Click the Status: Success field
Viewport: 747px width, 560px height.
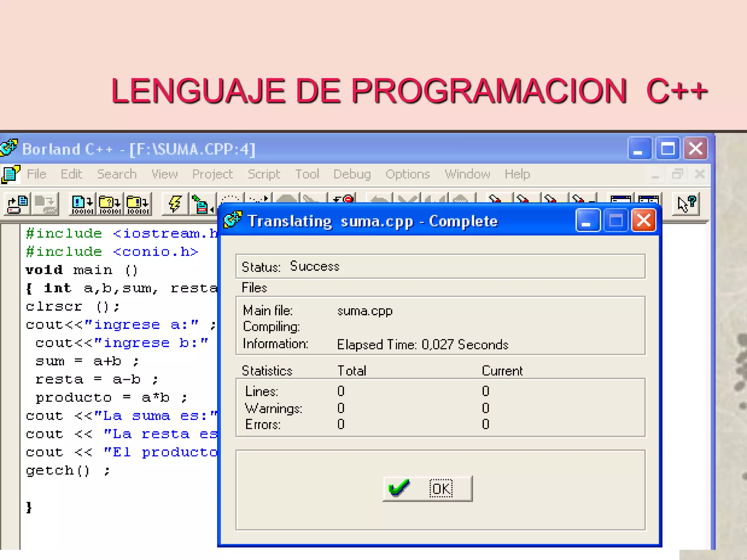(440, 267)
